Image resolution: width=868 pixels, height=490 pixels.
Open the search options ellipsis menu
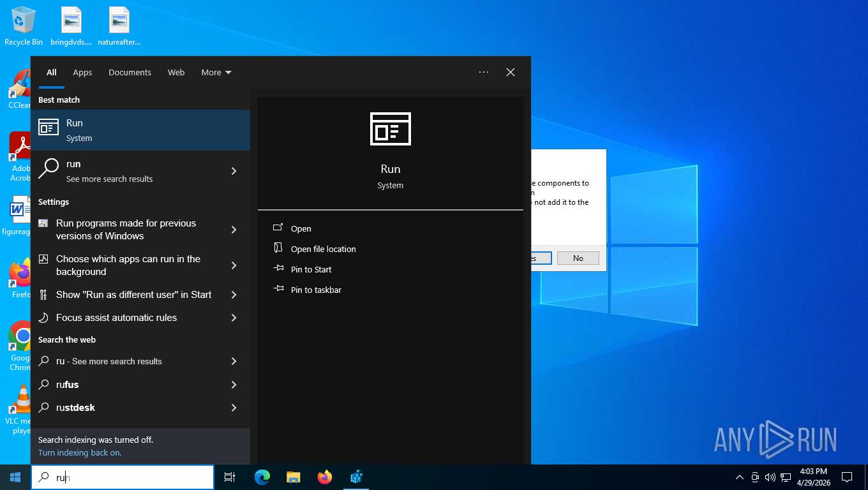tap(484, 72)
